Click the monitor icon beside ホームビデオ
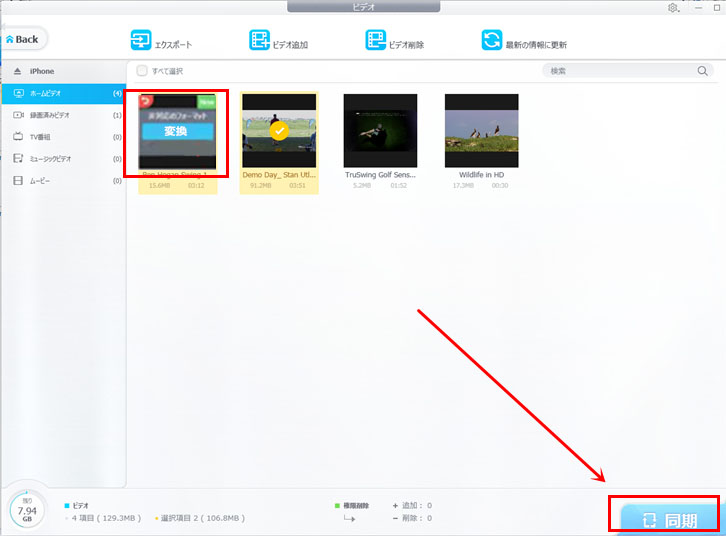The image size is (726, 536). point(19,93)
